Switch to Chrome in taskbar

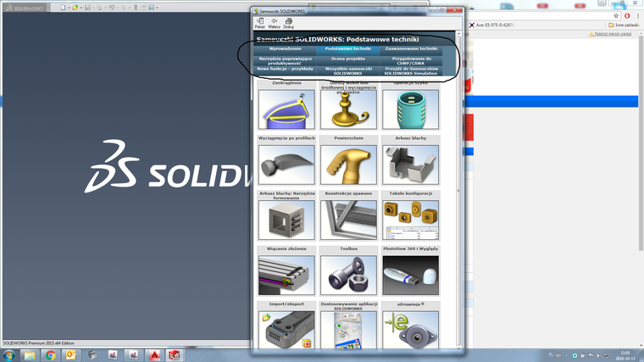coord(50,355)
